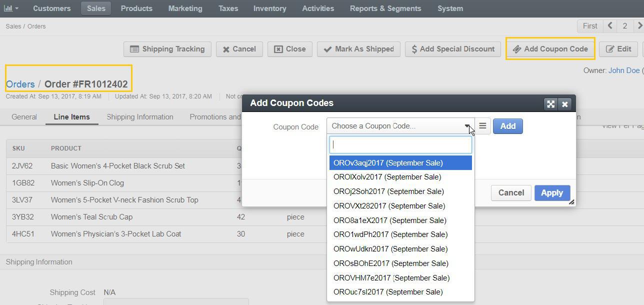This screenshot has width=644, height=305.
Task: Click Add Special Discount button
Action: pyautogui.click(x=453, y=49)
